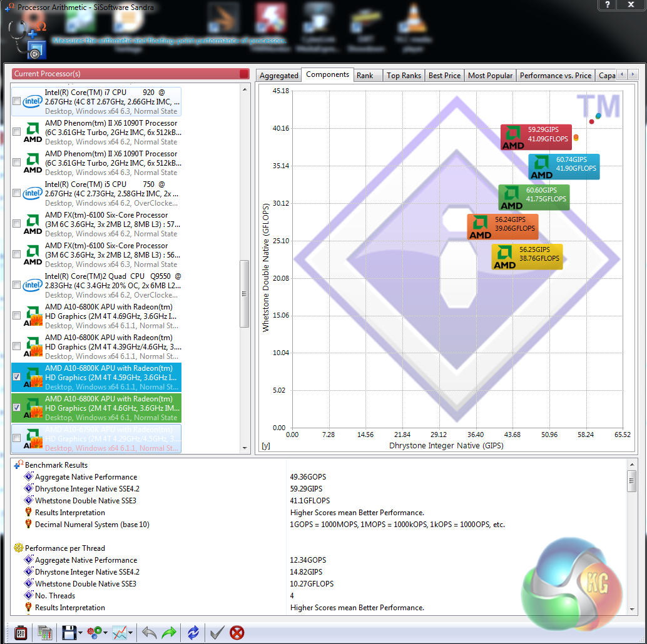Select the Components tab

pyautogui.click(x=327, y=74)
